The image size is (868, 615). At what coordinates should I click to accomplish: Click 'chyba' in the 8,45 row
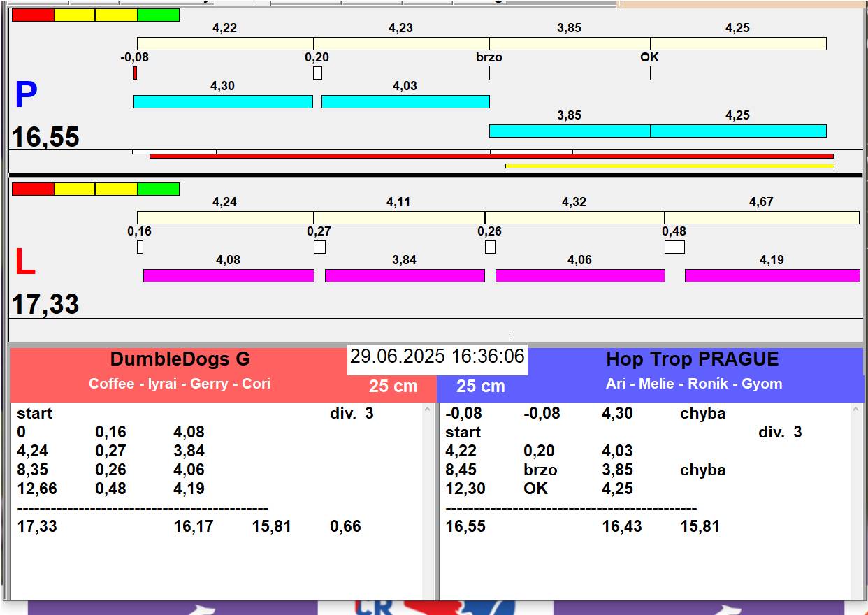pos(703,470)
